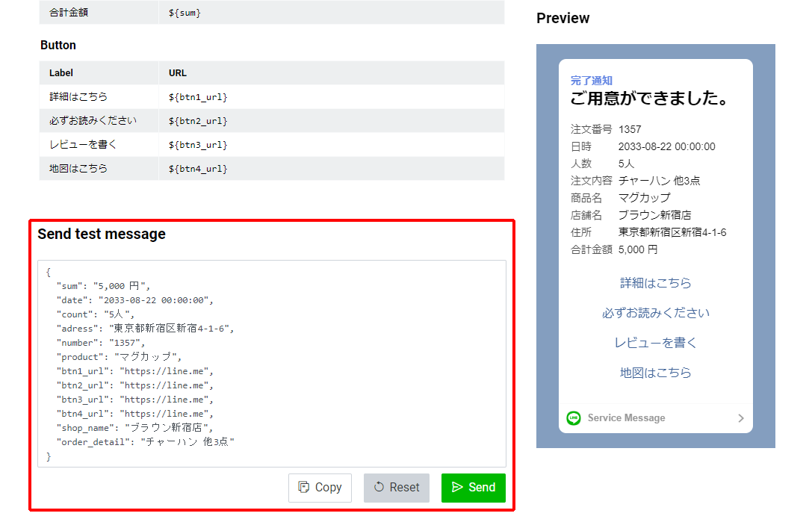Select the ${btn3_url} table cell
Screen dimensions: 812x528
click(x=198, y=145)
